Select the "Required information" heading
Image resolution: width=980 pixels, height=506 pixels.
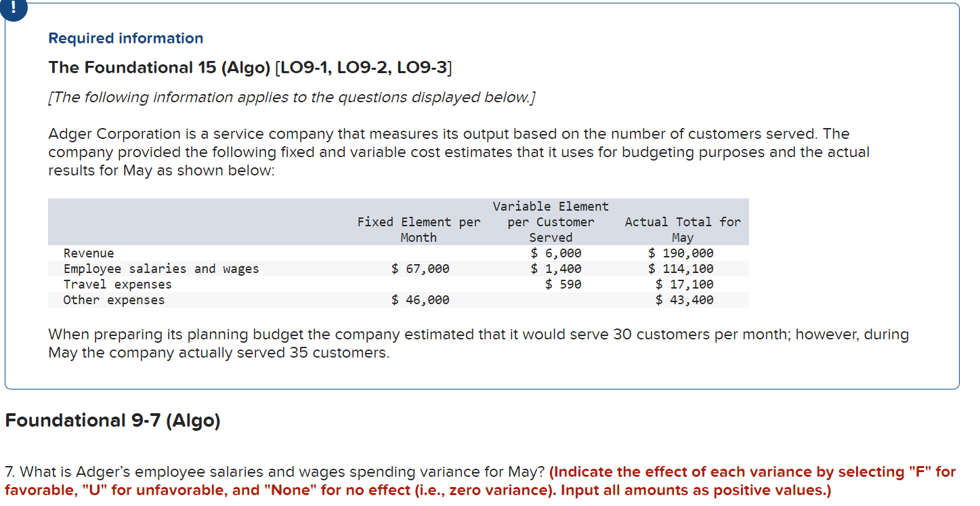pos(126,39)
